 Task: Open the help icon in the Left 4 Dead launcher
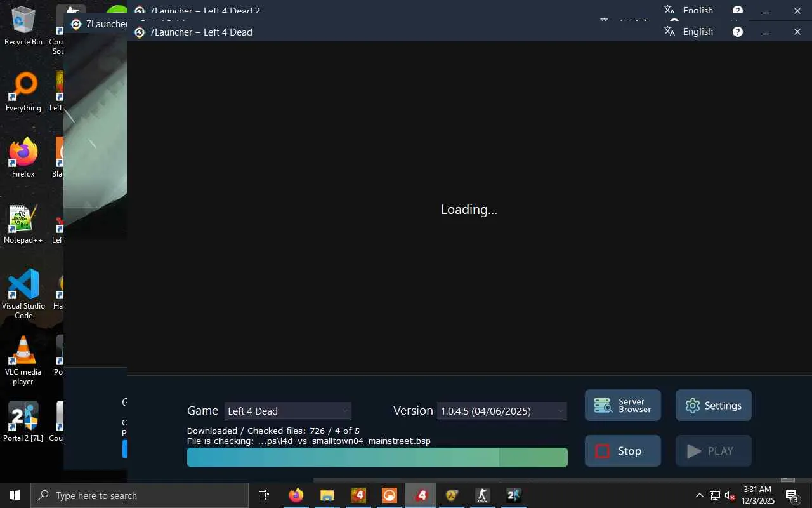[x=738, y=32]
